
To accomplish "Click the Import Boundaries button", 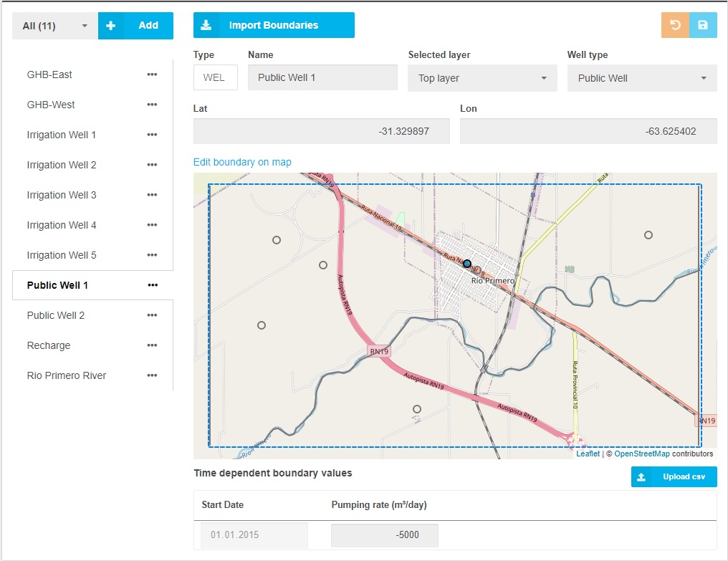I will tap(274, 25).
